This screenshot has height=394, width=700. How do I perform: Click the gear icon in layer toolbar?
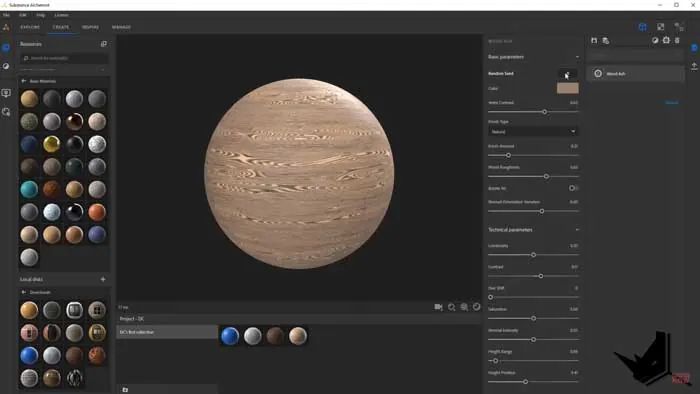666,40
